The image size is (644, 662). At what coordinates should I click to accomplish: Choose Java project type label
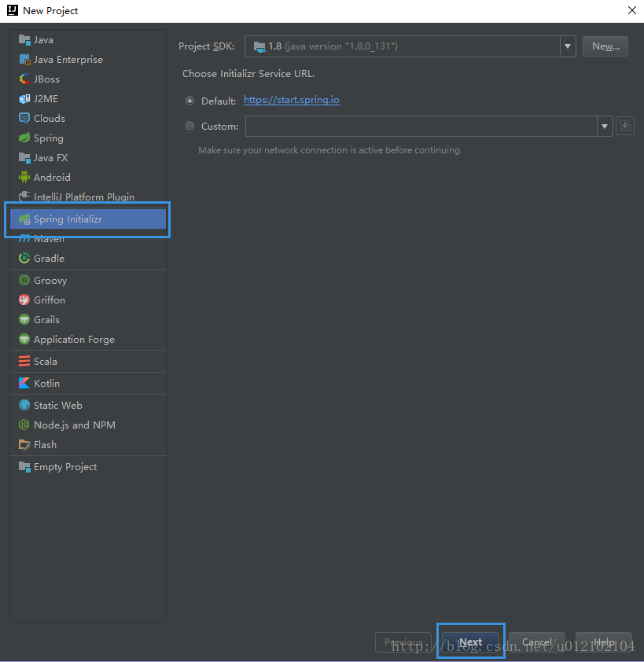coord(43,40)
